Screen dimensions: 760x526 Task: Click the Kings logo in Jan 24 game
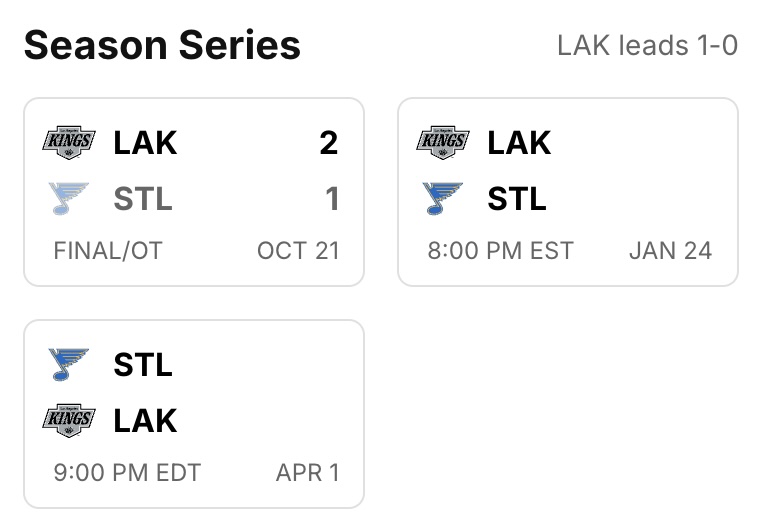point(443,142)
